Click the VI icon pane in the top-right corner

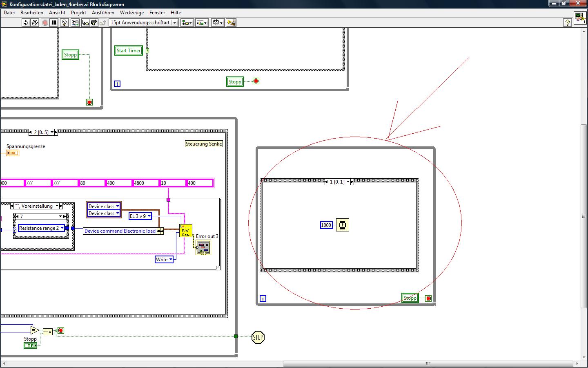(580, 18)
